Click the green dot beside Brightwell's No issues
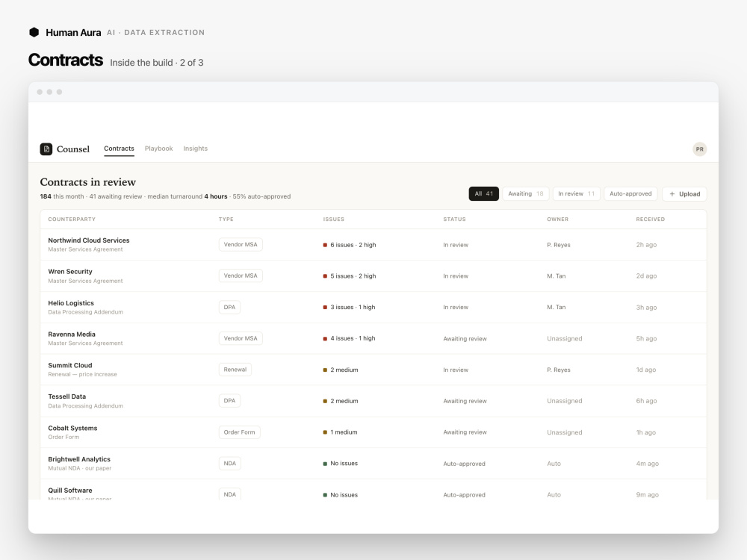This screenshot has height=560, width=747. point(325,464)
